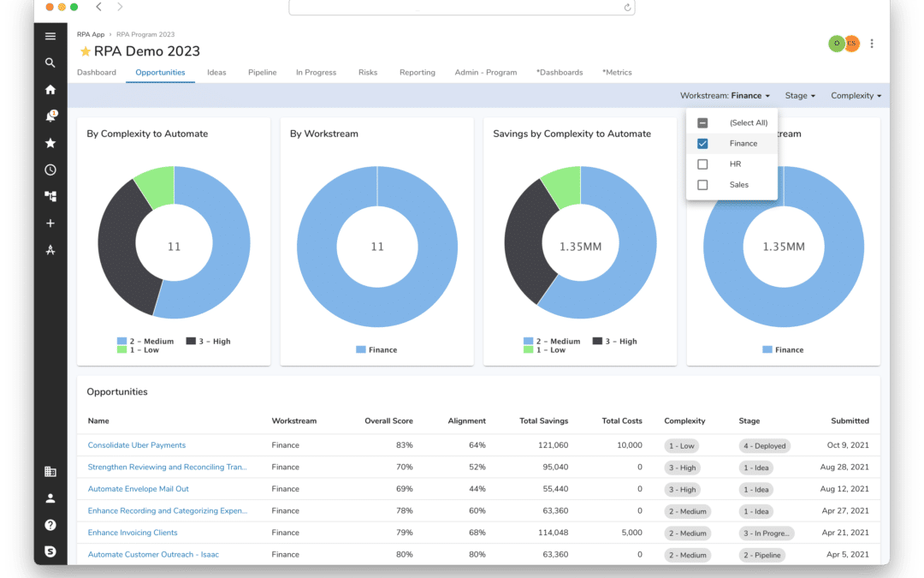
Task: Click the plus icon to create new
Action: point(50,223)
